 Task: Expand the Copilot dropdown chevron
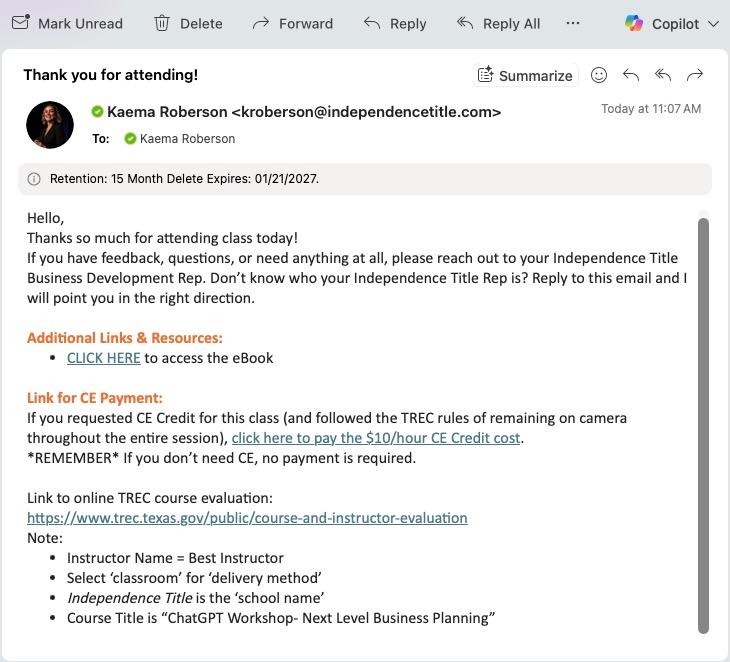(713, 24)
